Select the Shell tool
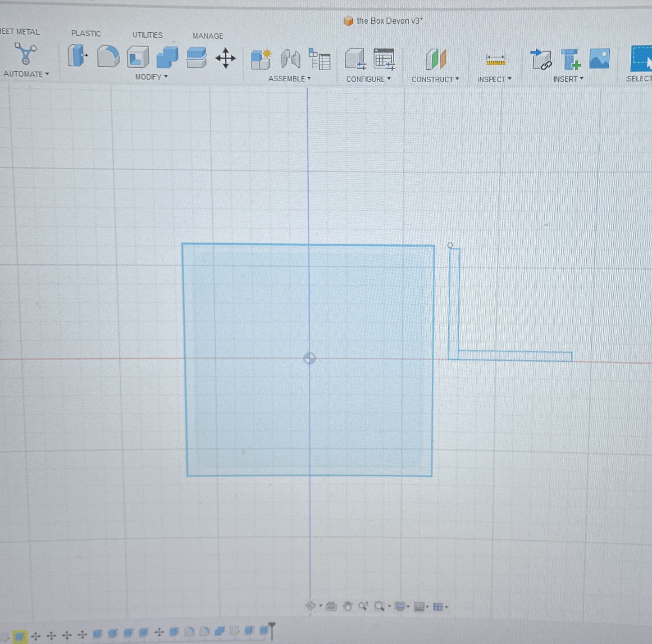The image size is (652, 644). (138, 57)
